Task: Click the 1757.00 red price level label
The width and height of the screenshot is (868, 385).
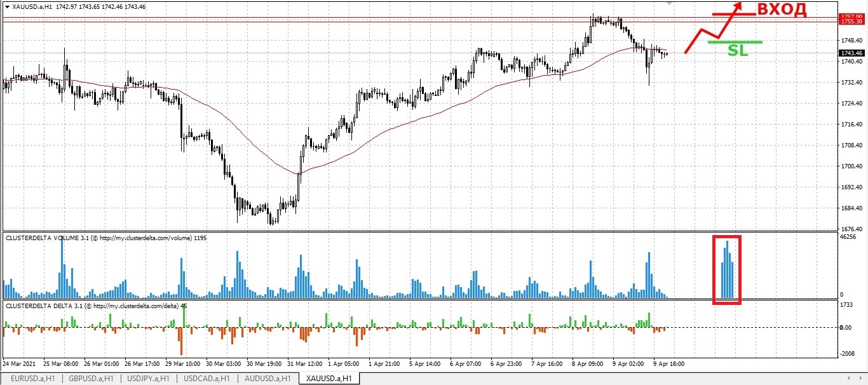Action: (851, 17)
